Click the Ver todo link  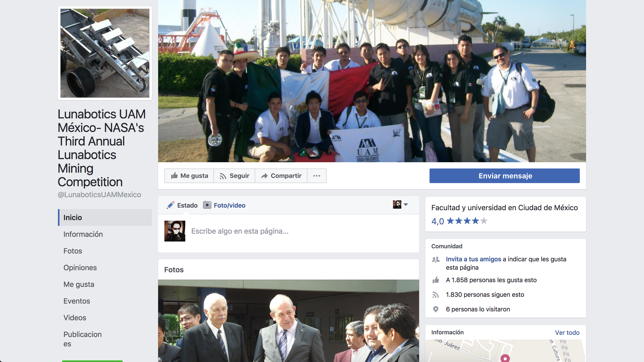pos(567,333)
